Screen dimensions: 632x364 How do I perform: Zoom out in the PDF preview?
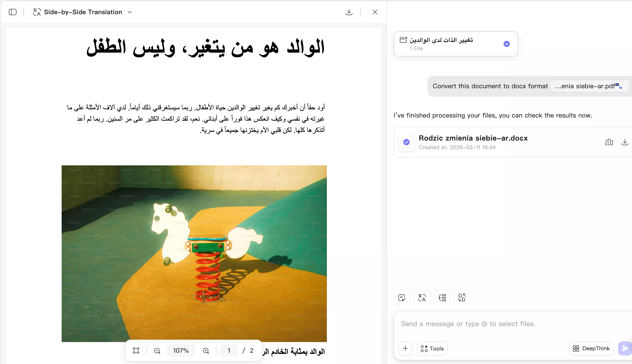coord(157,350)
